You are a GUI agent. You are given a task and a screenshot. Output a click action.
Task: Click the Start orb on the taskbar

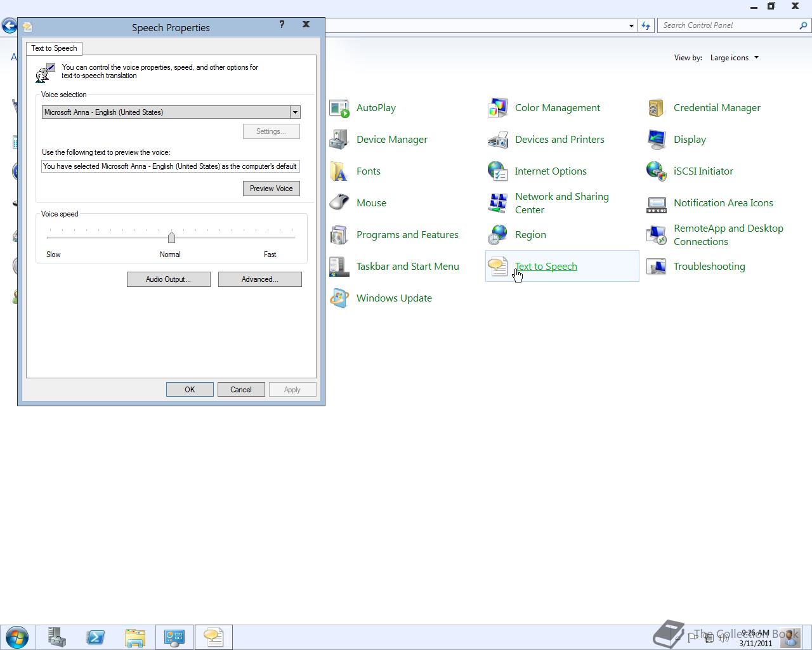(17, 637)
